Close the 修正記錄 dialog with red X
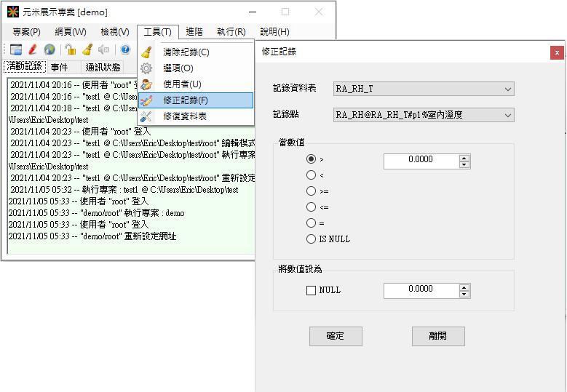Screen dimensions: 567x392 557,52
